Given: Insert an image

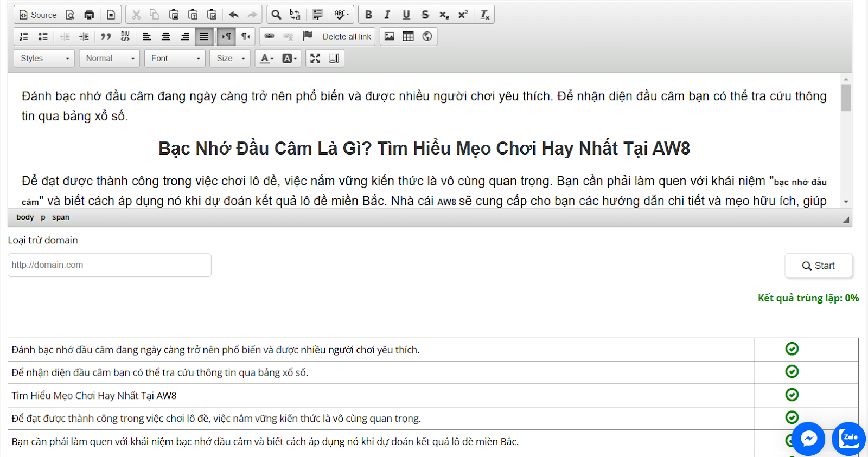Looking at the screenshot, I should click(390, 36).
